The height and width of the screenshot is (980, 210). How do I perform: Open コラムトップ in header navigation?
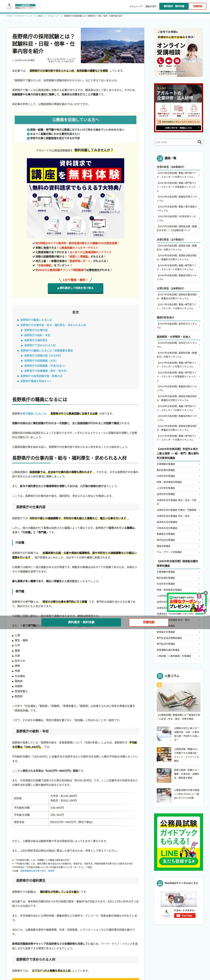(x=136, y=7)
